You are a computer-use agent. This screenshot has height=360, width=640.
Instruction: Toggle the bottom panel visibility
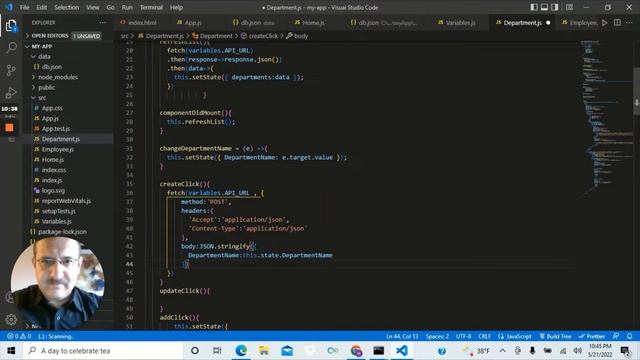pyautogui.click(x=544, y=7)
